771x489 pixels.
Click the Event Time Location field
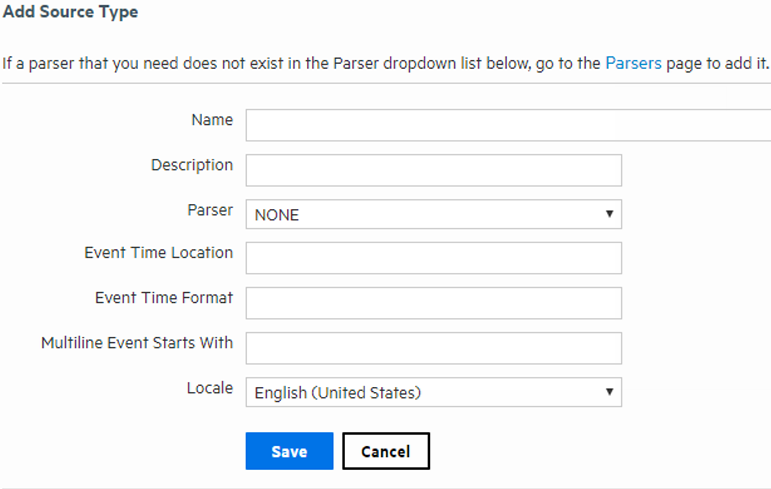coord(433,258)
